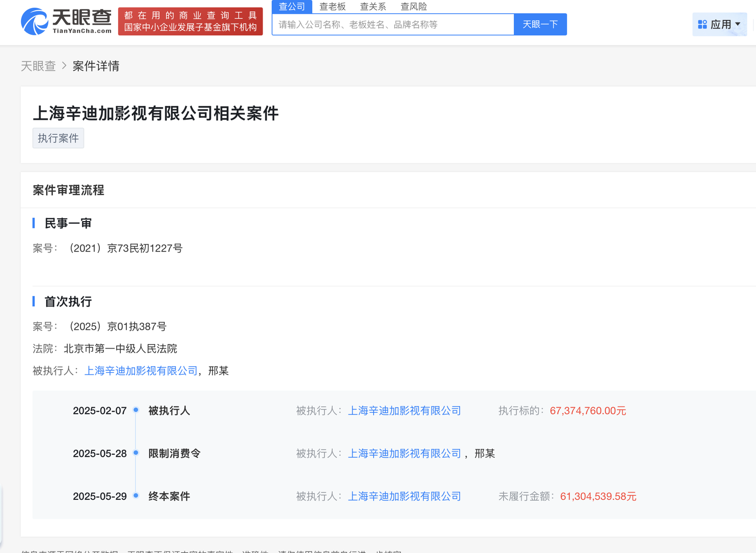The height and width of the screenshot is (553, 756).
Task: Select the 查风险 tab
Action: pos(414,7)
